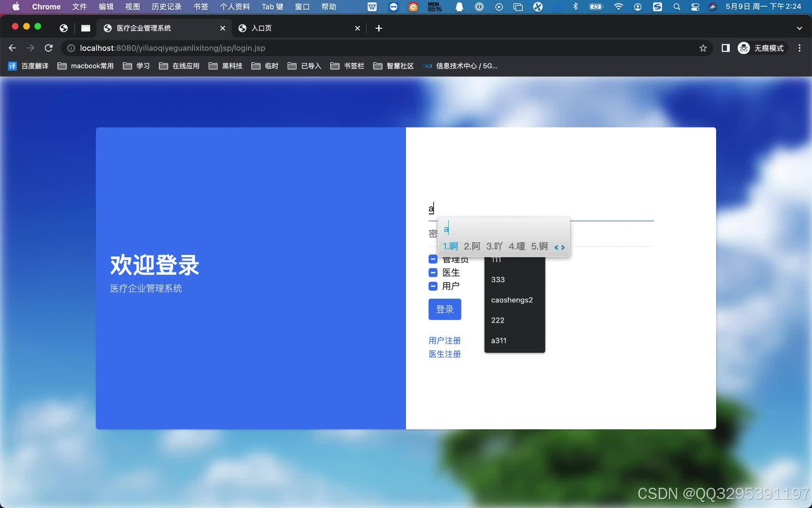Open the Apple menu
The width and height of the screenshot is (812, 508).
click(16, 7)
